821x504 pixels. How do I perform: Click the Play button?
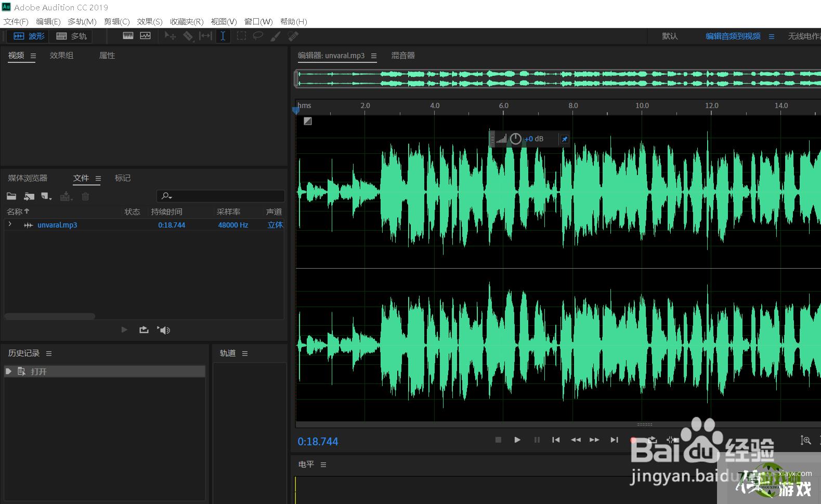pos(517,440)
